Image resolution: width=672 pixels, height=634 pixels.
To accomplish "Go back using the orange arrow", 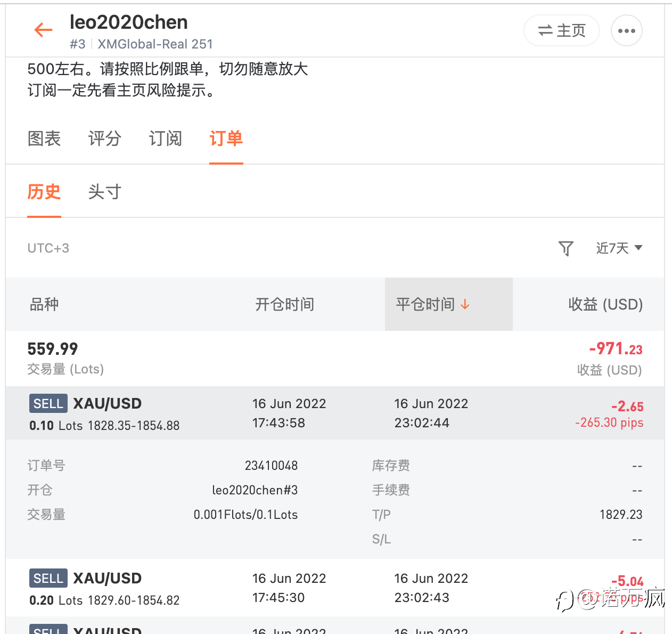I will (x=43, y=30).
